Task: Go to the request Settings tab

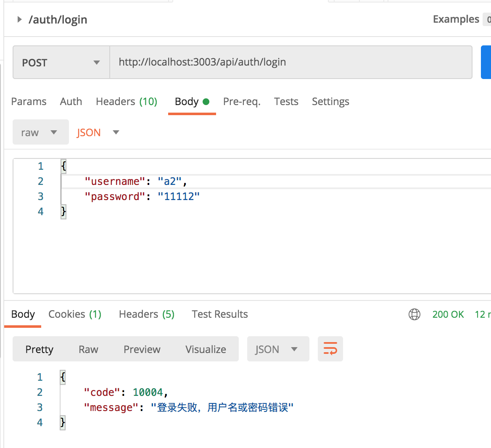Action: tap(330, 102)
